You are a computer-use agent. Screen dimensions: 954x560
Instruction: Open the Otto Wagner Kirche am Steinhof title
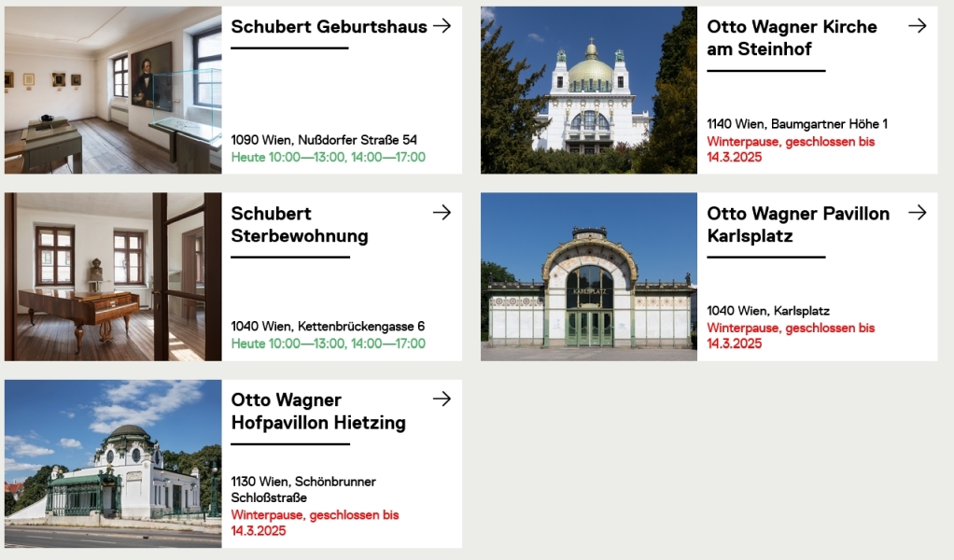pos(792,38)
